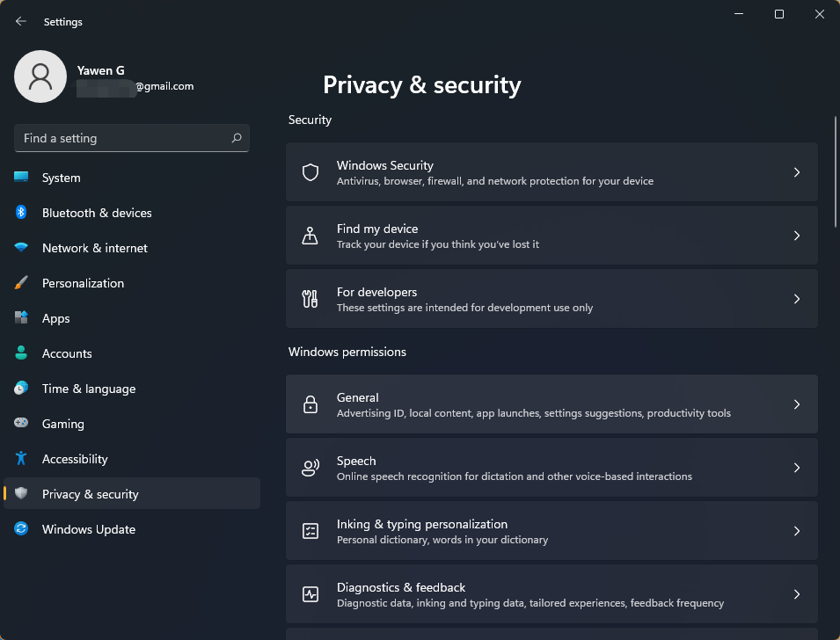Click Diagnostics & feedback chevron
Image resolution: width=840 pixels, height=640 pixels.
click(x=797, y=594)
